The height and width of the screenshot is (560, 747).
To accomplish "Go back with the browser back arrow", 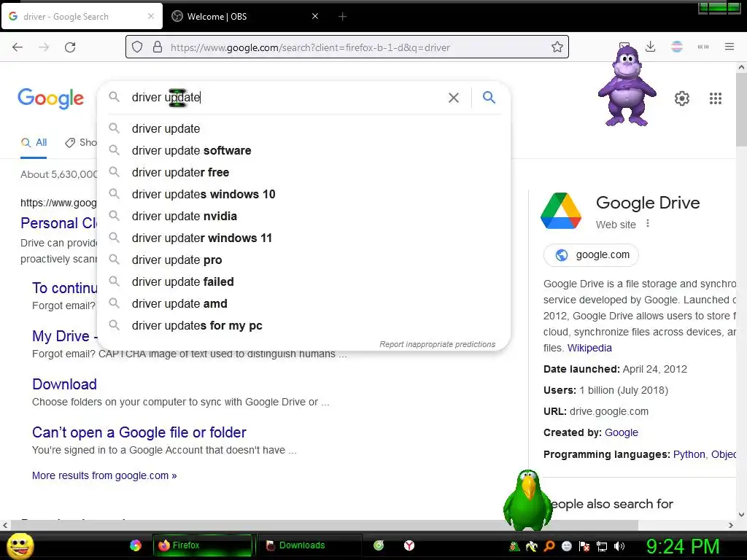I will [18, 47].
